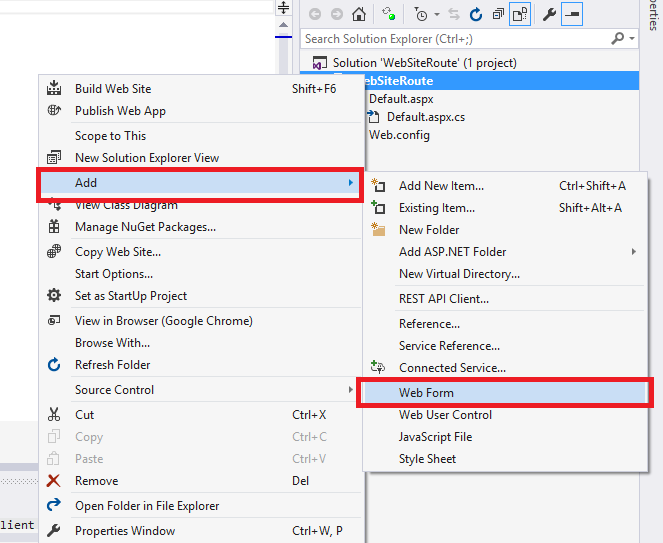Open the Pending Changes Filter dropdown arrow

tap(437, 15)
